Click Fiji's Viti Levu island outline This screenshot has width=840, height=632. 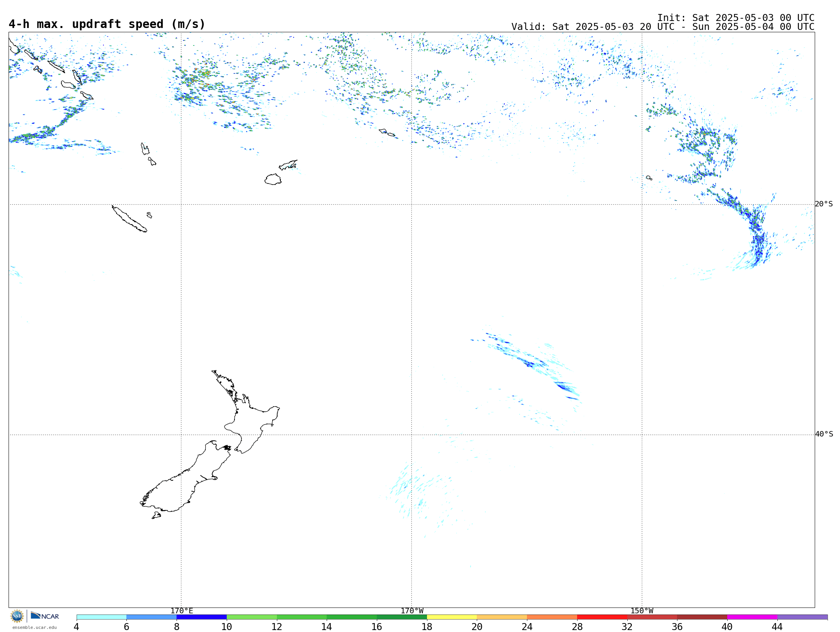pyautogui.click(x=273, y=179)
